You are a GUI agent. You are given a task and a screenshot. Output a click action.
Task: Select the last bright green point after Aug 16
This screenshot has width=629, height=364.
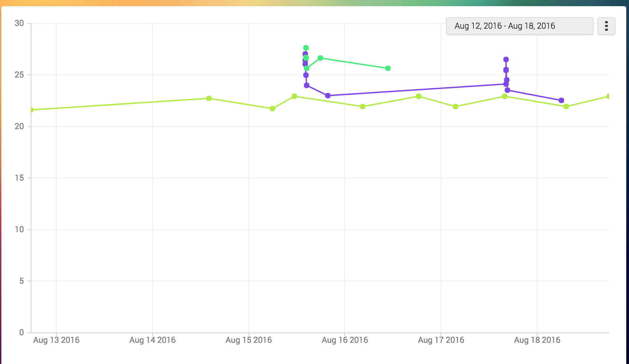pyautogui.click(x=388, y=68)
